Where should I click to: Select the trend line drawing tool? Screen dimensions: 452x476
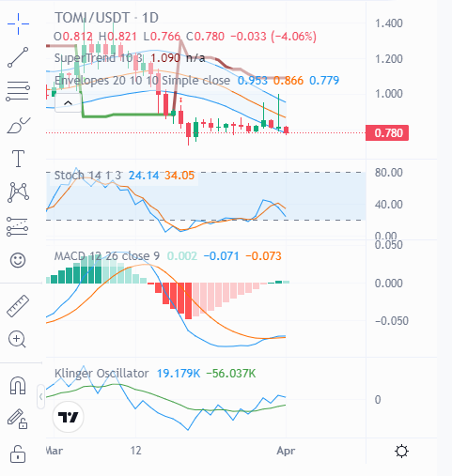point(18,57)
